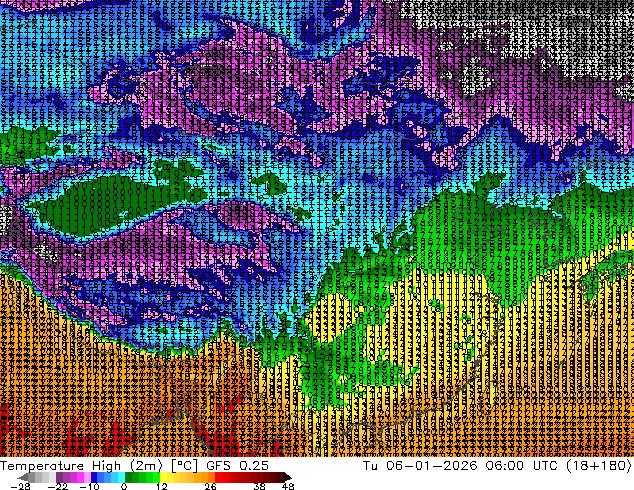The width and height of the screenshot is (634, 490).
Task: Click the 12 legend value
Action: tap(162, 486)
